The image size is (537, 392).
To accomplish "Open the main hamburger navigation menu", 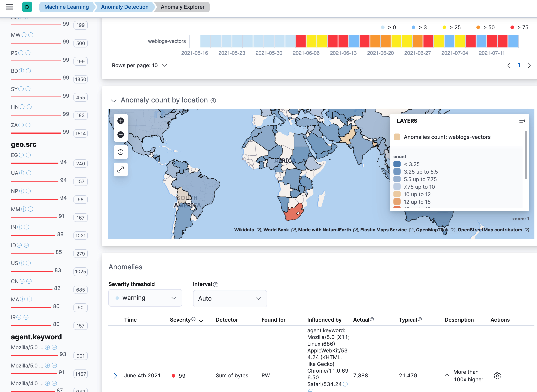I will click(x=10, y=7).
